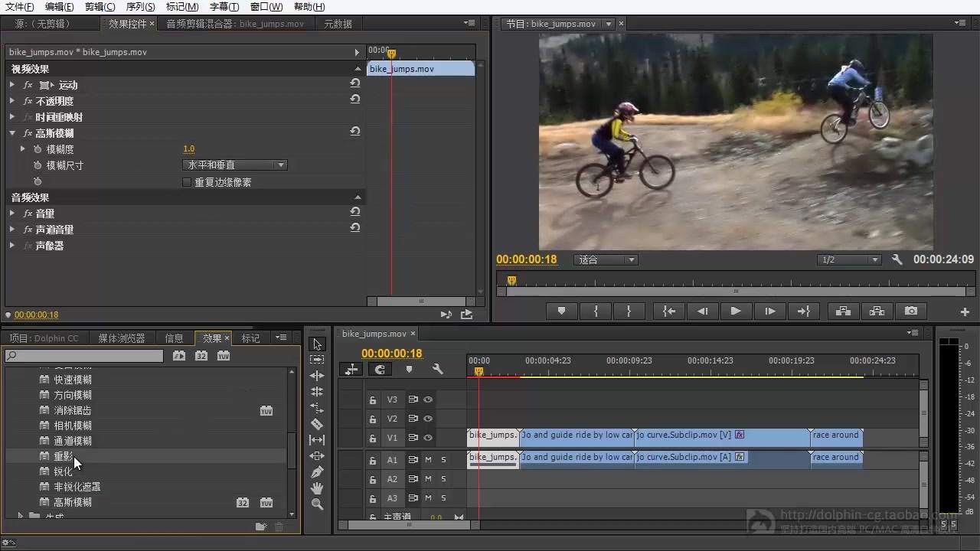Image resolution: width=980 pixels, height=551 pixels.
Task: Open the blur dimensions dropdown
Action: [235, 165]
